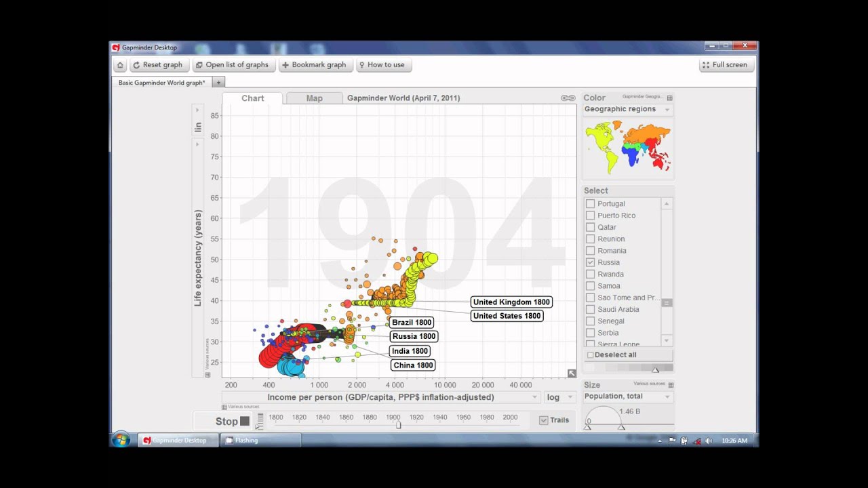Click the Gapminder Desktop title bar icon
This screenshot has width=868, height=488.
point(116,47)
